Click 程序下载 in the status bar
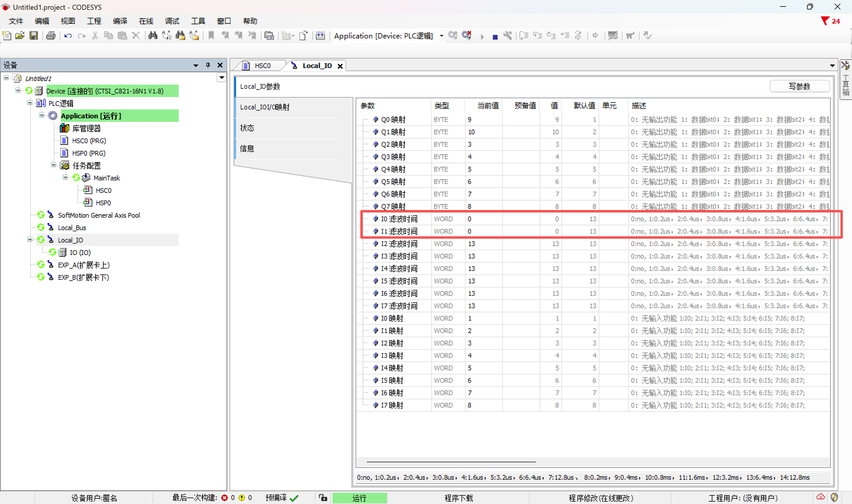Viewport: 852px width, 504px height. [459, 498]
